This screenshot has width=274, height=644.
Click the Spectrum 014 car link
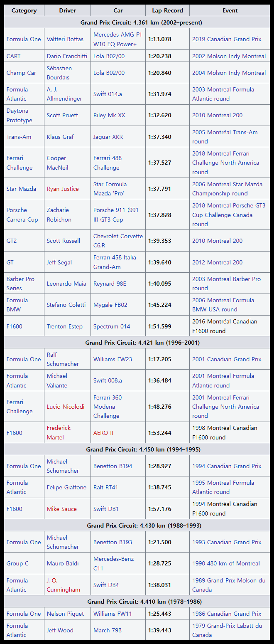(x=112, y=326)
